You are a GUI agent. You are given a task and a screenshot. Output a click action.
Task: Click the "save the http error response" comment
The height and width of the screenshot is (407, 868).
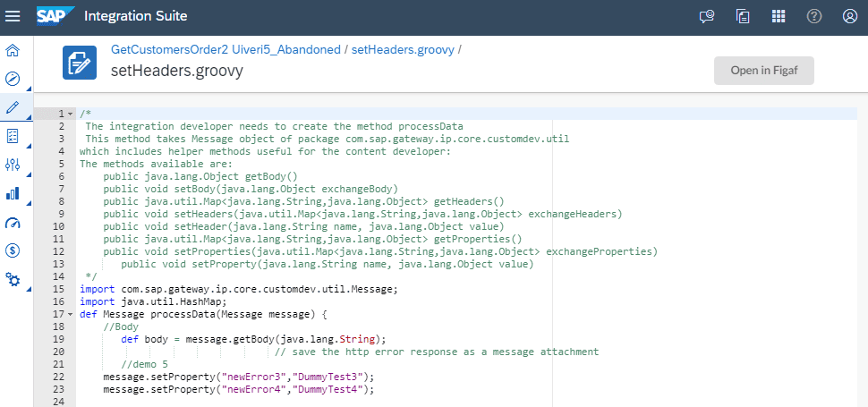click(x=437, y=352)
